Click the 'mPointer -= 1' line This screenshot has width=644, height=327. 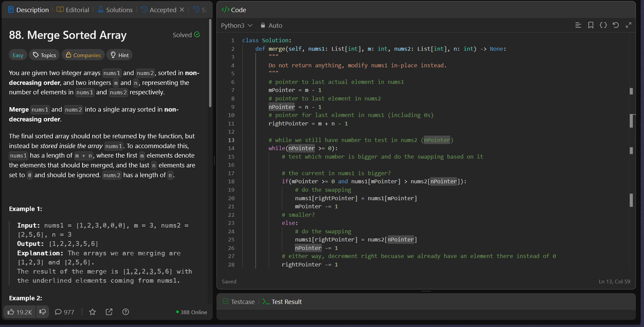coord(317,206)
